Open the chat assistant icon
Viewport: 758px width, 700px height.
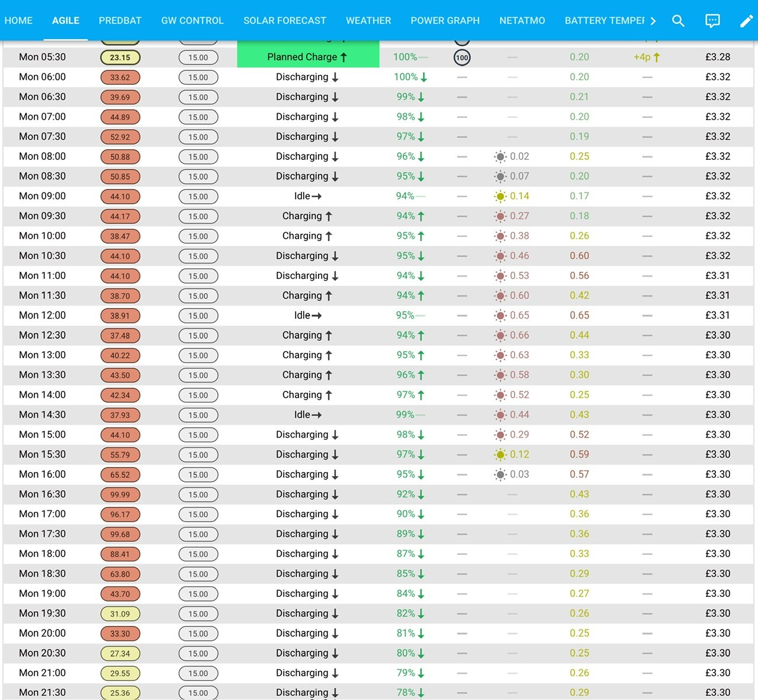click(712, 21)
